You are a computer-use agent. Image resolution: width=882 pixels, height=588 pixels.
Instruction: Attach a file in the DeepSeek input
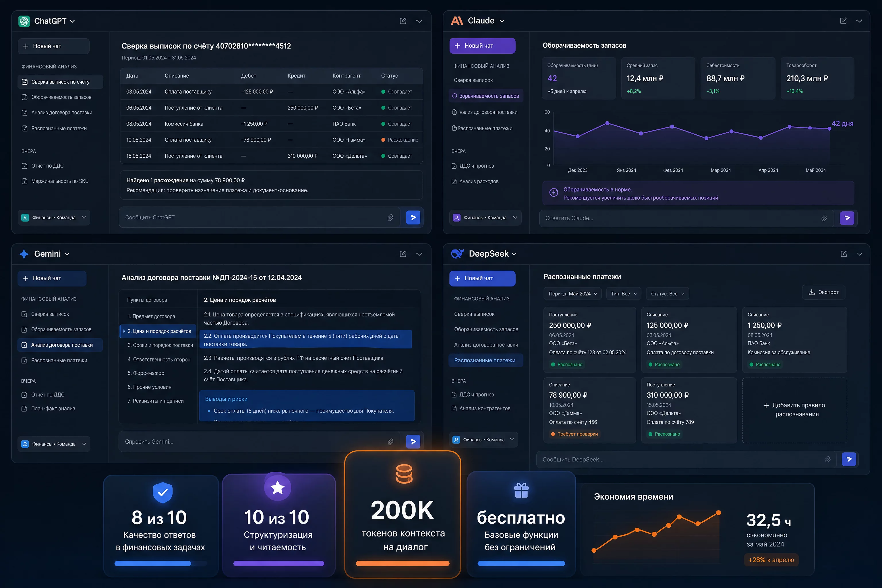click(828, 459)
